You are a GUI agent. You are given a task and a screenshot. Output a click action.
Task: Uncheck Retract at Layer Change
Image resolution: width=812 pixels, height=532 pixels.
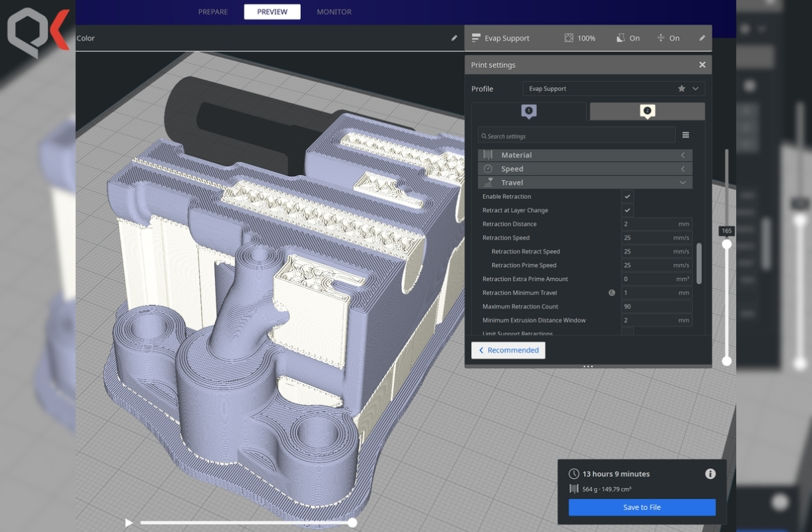[627, 210]
